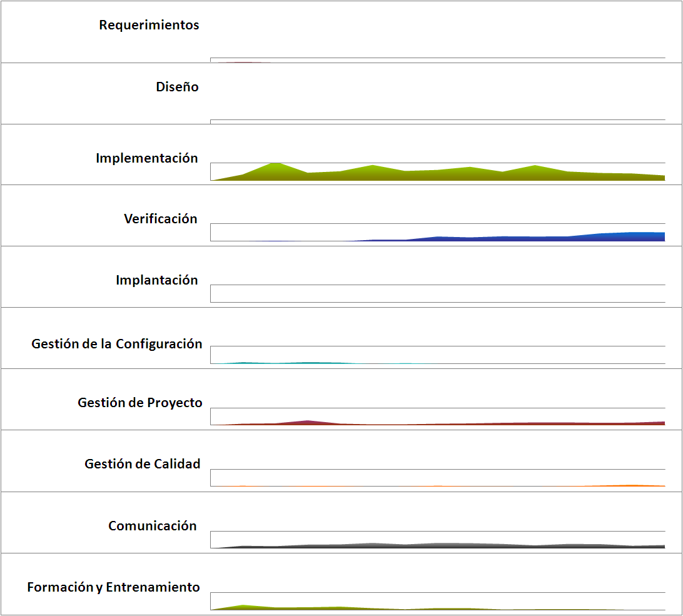The height and width of the screenshot is (616, 683).
Task: Select the Diseño row label
Action: coord(177,88)
